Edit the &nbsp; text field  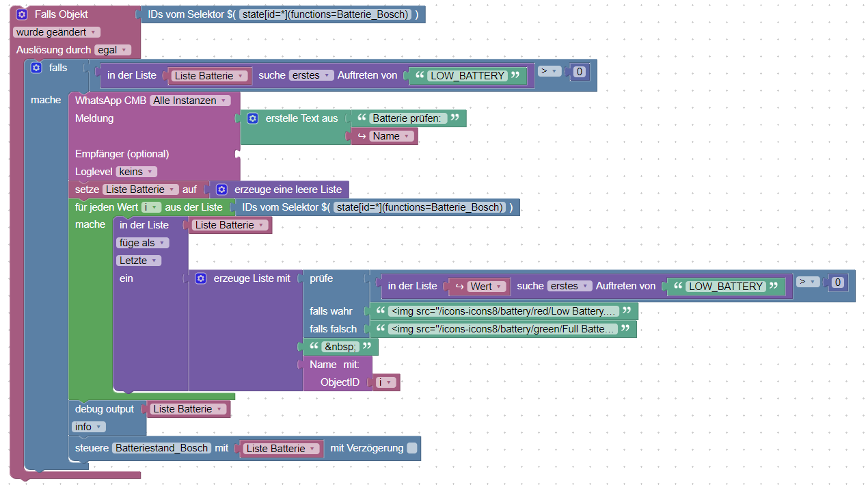(x=340, y=347)
